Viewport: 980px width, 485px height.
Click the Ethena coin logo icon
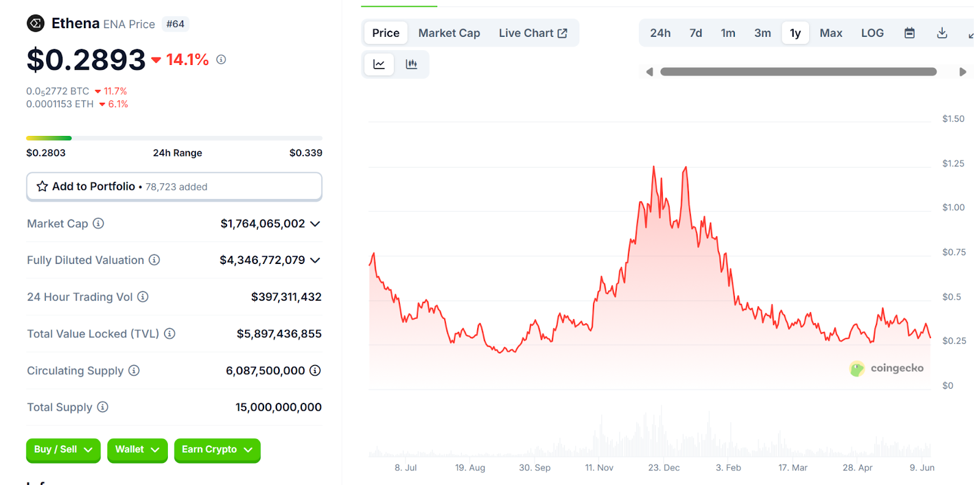36,24
